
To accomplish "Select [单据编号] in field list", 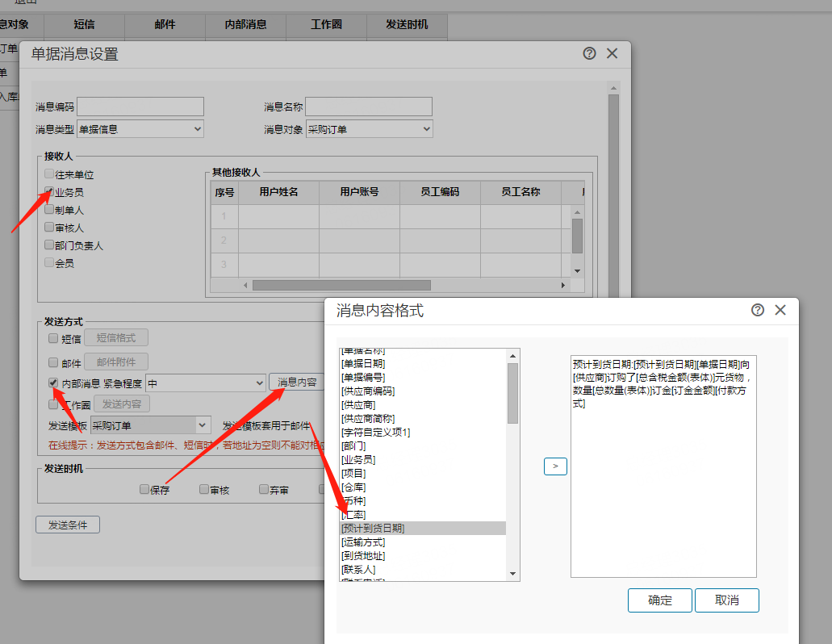I will pos(423,377).
